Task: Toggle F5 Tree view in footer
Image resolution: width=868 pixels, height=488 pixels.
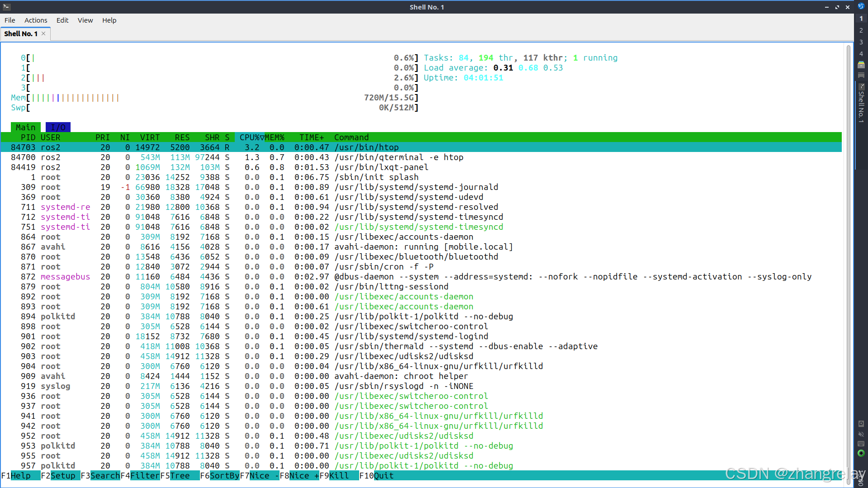Action: (x=180, y=476)
